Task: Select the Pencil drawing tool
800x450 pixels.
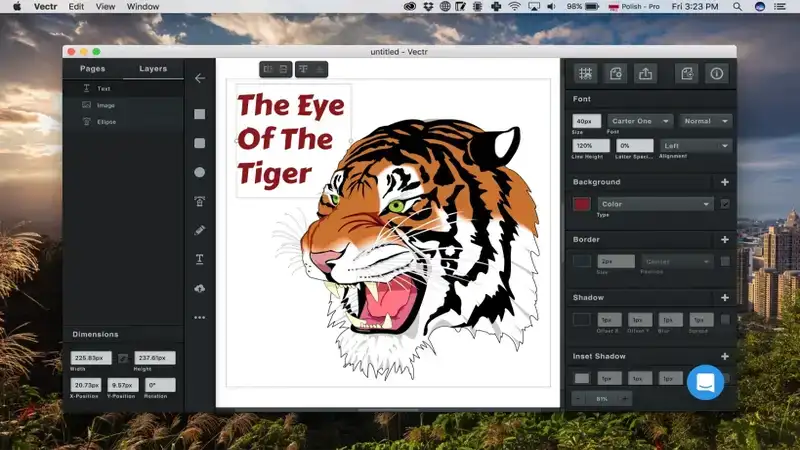Action: pos(199,230)
